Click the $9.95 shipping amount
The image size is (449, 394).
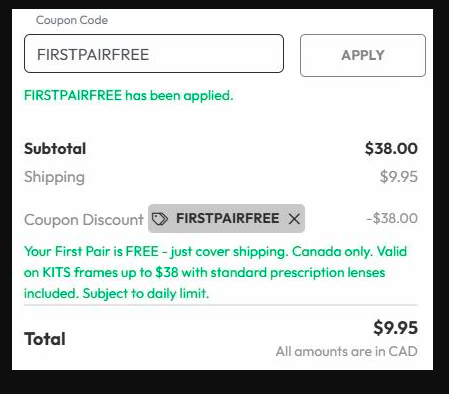pyautogui.click(x=399, y=177)
